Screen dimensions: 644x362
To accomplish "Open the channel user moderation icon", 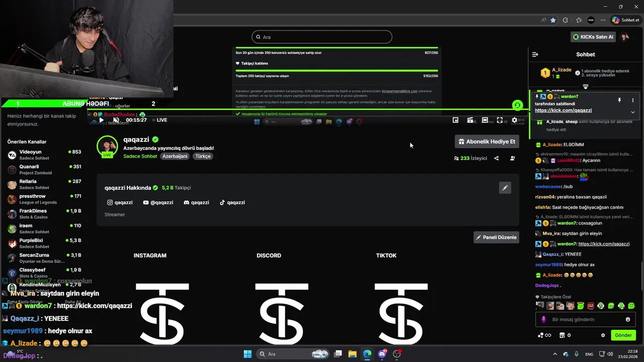I will (512, 158).
